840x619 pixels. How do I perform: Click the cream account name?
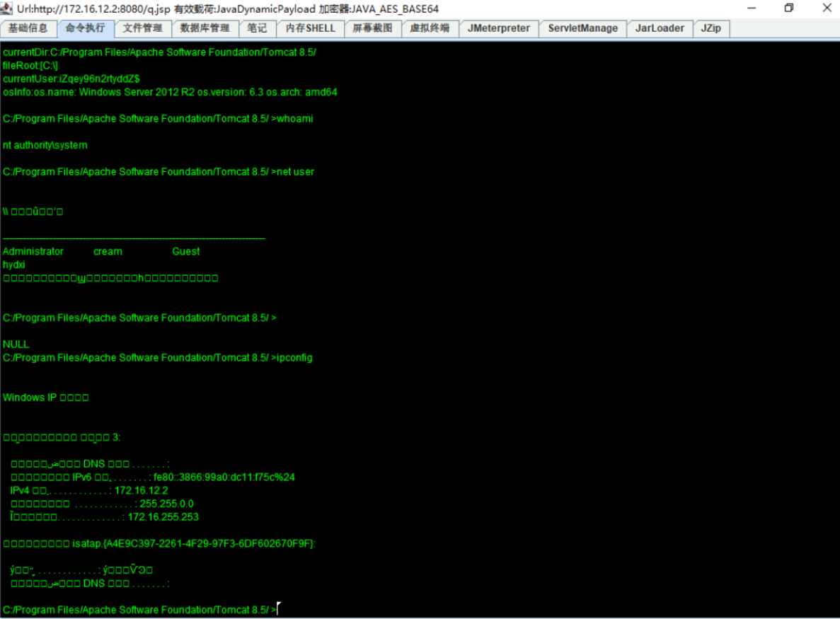[108, 252]
